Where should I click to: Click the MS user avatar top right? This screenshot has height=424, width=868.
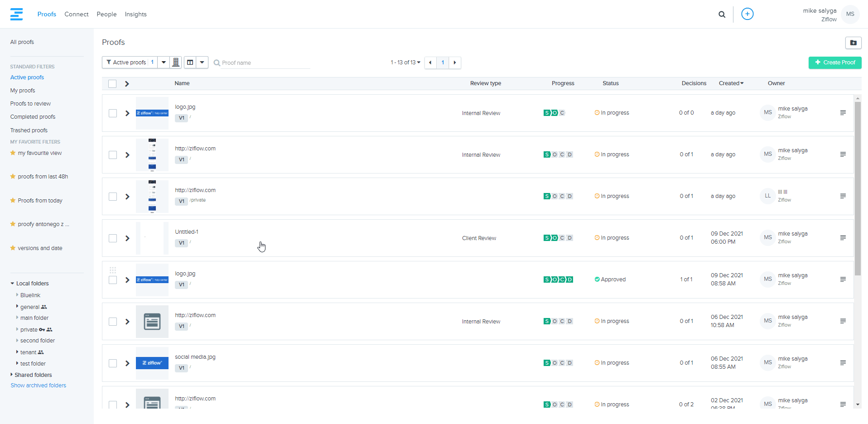pos(850,14)
